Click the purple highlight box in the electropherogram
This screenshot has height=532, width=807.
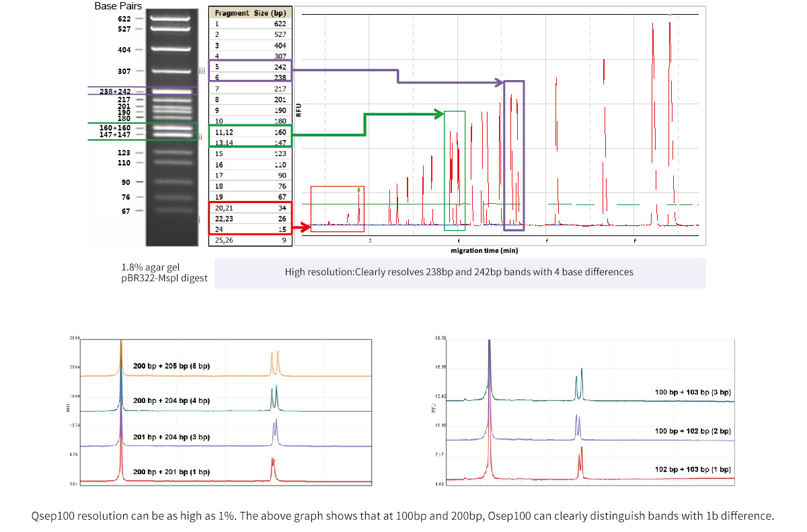(x=513, y=155)
